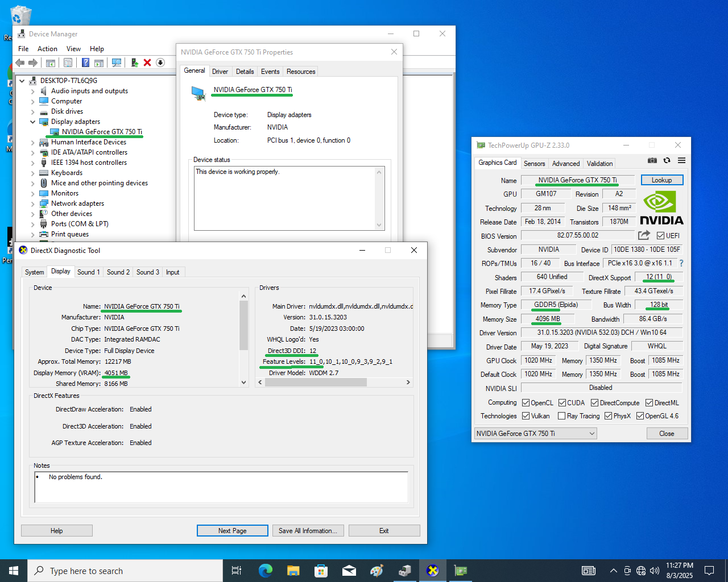Click Save All Information button
The image size is (728, 582).
coord(308,531)
